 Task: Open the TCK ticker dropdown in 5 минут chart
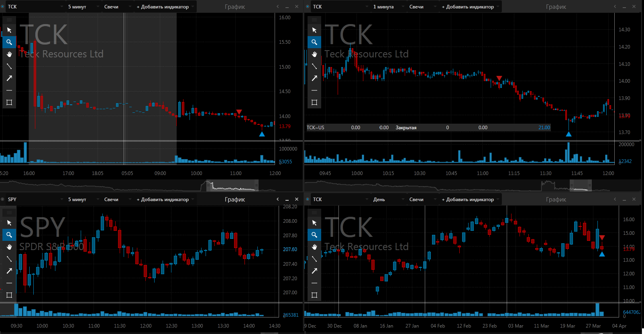click(x=35, y=7)
